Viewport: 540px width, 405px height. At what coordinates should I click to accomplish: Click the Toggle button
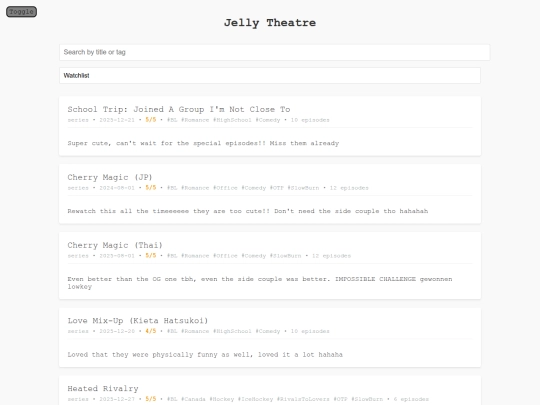click(x=21, y=12)
